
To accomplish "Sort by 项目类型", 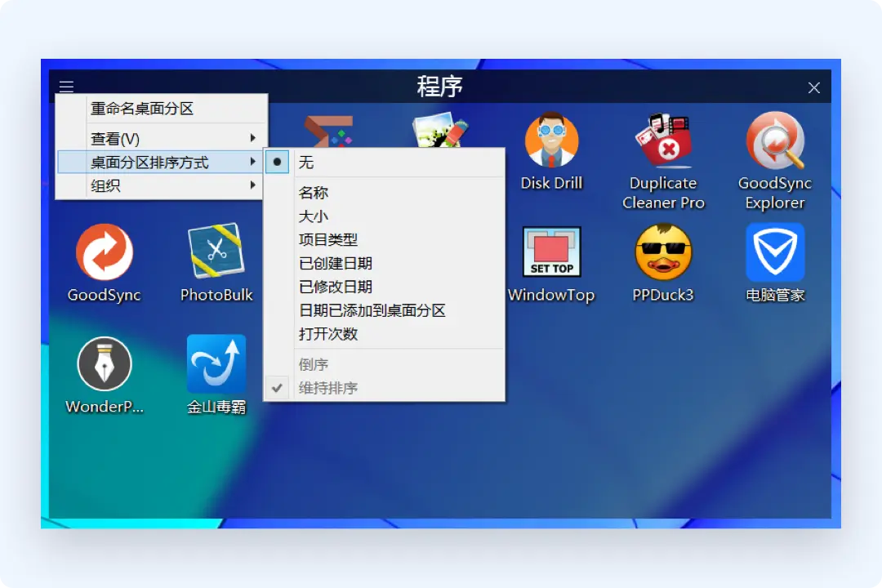I will coord(384,240).
